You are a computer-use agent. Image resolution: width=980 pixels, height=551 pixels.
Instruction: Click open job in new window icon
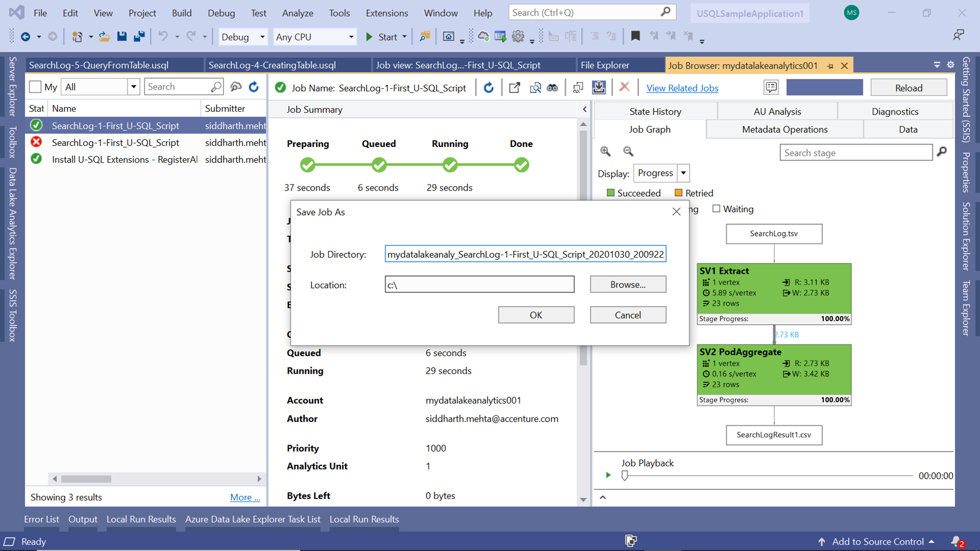coord(514,87)
